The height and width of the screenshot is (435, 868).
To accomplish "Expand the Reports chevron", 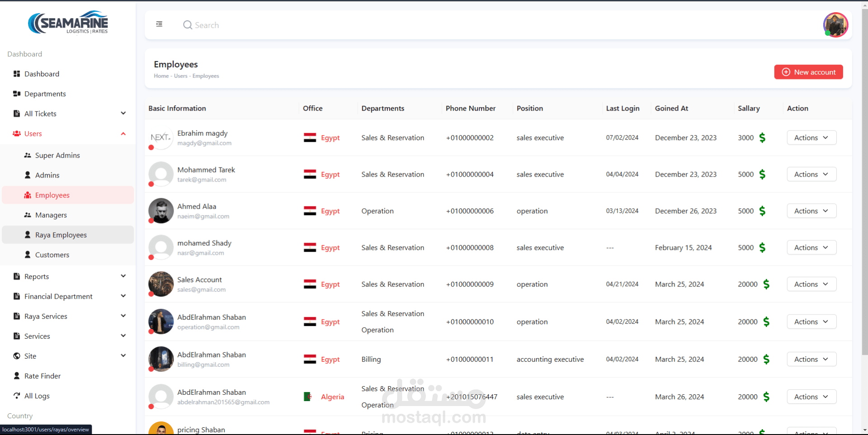I will pos(123,276).
